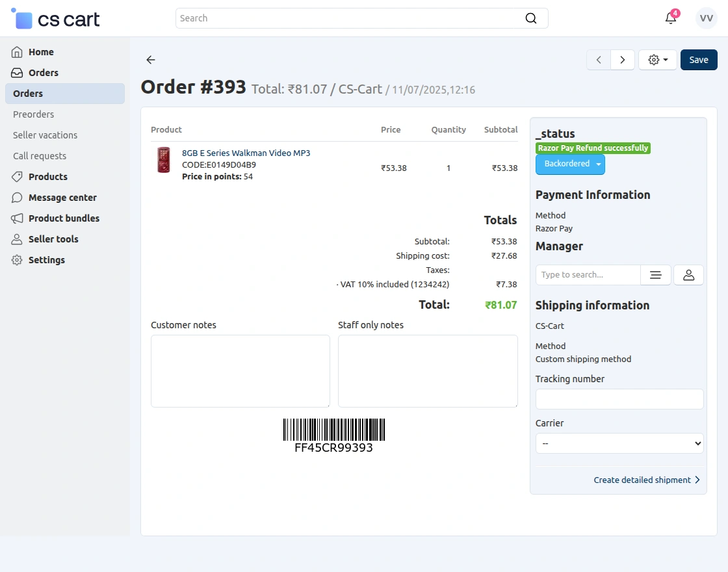728x572 pixels.
Task: Open the 8GB E Series Walkman product thumbnail
Action: (163, 160)
